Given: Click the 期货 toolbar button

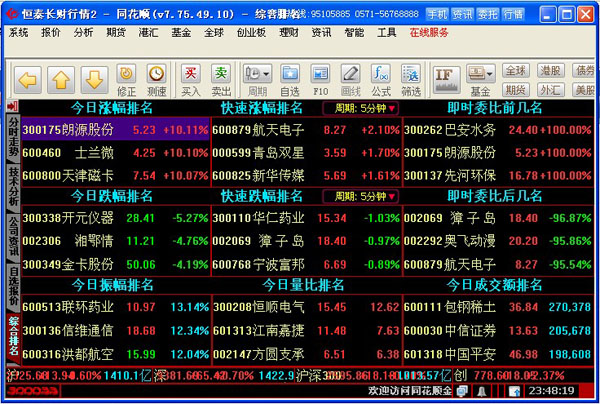Looking at the screenshot, I should [515, 90].
